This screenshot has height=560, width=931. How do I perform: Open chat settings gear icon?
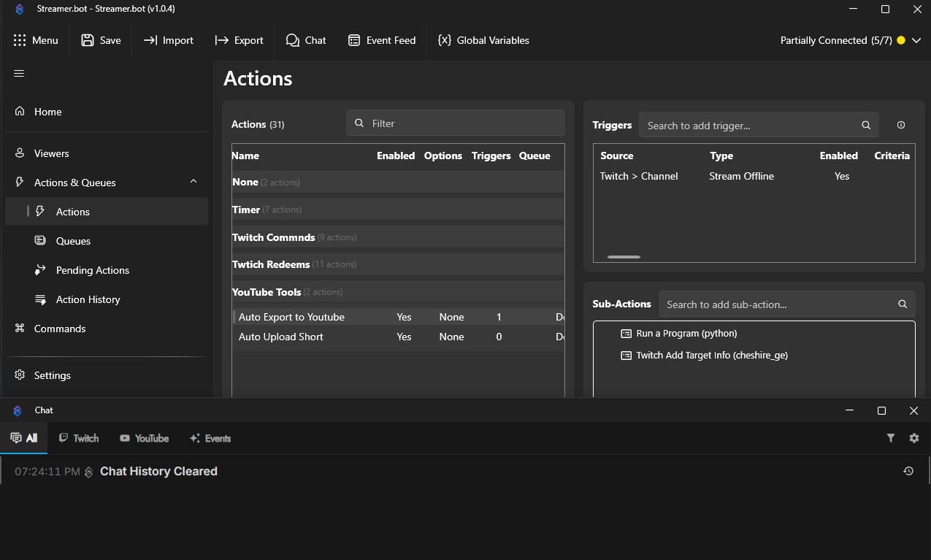913,438
